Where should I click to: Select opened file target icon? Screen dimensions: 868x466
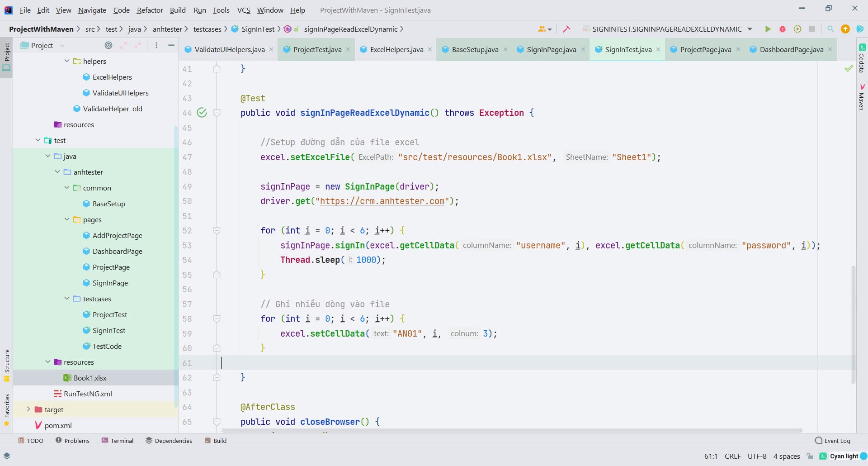coord(108,45)
